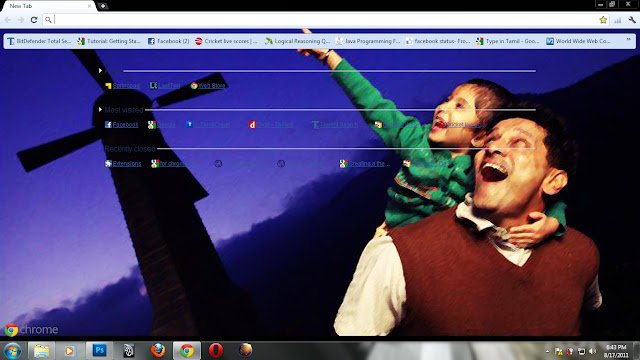Open the volume speaker tray icon
This screenshot has height=360, width=640.
(x=592, y=351)
